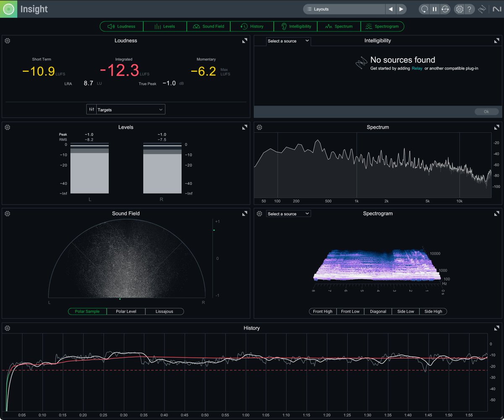
Task: Toggle the Loudness module button
Action: tap(121, 26)
